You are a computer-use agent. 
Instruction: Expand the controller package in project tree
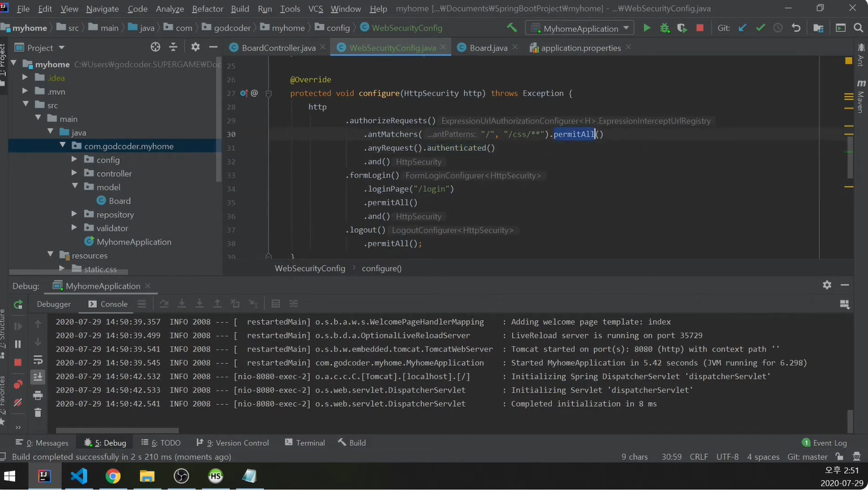pyautogui.click(x=74, y=173)
